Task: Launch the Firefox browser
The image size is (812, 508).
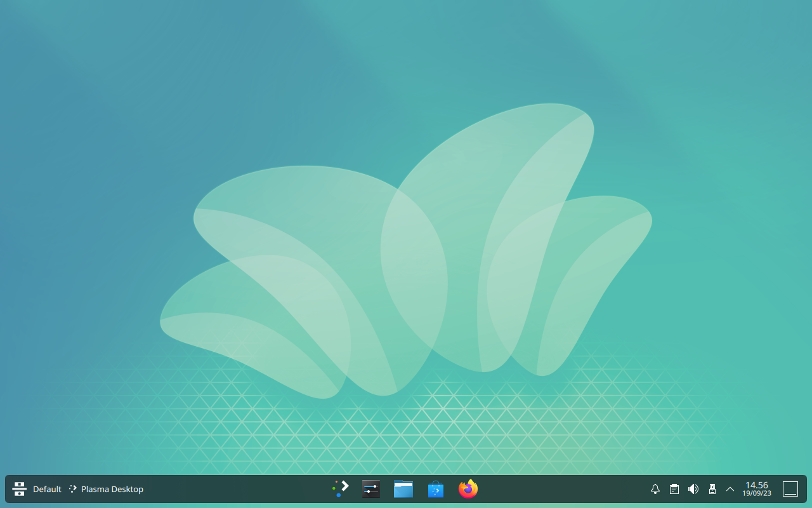Action: click(x=468, y=489)
